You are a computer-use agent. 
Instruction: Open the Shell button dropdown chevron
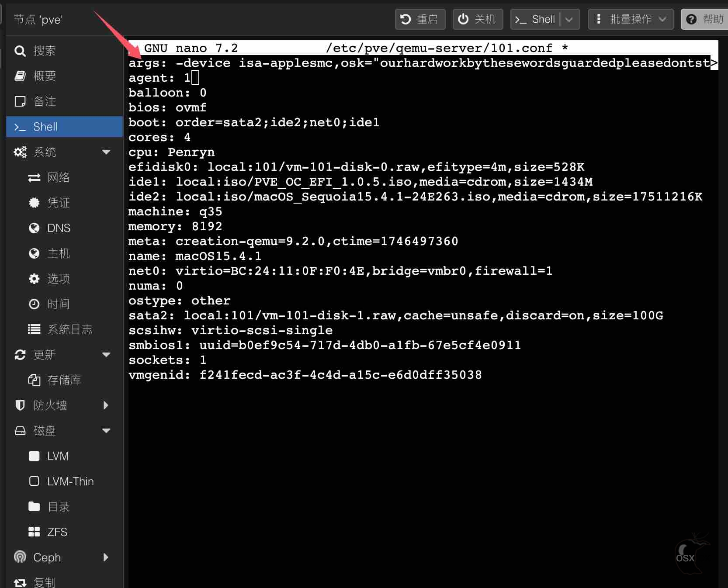(569, 19)
